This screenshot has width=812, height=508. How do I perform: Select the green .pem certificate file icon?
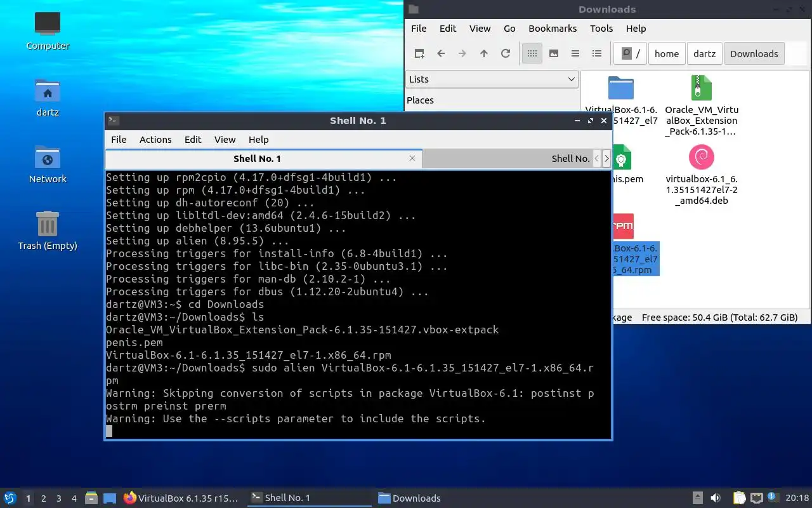click(x=622, y=157)
